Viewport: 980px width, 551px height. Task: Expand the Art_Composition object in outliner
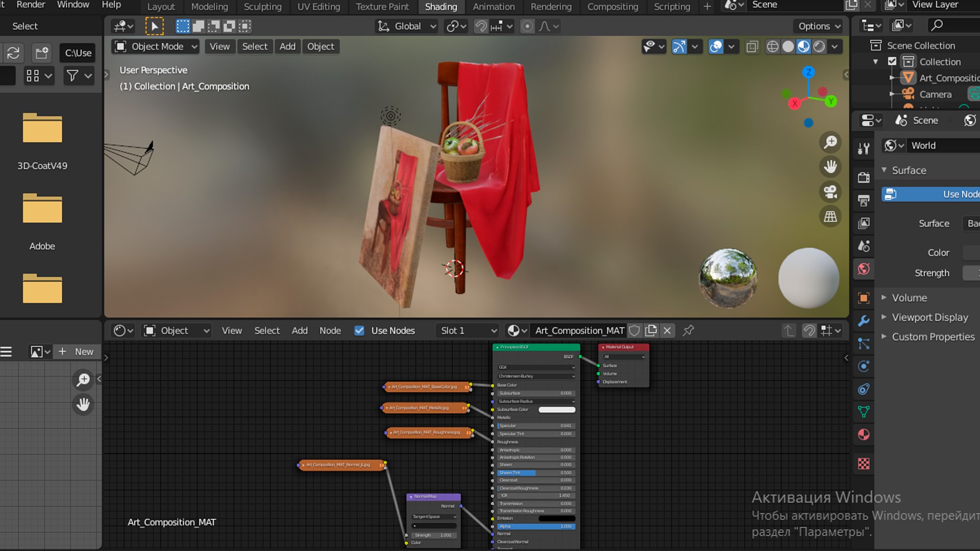click(892, 78)
